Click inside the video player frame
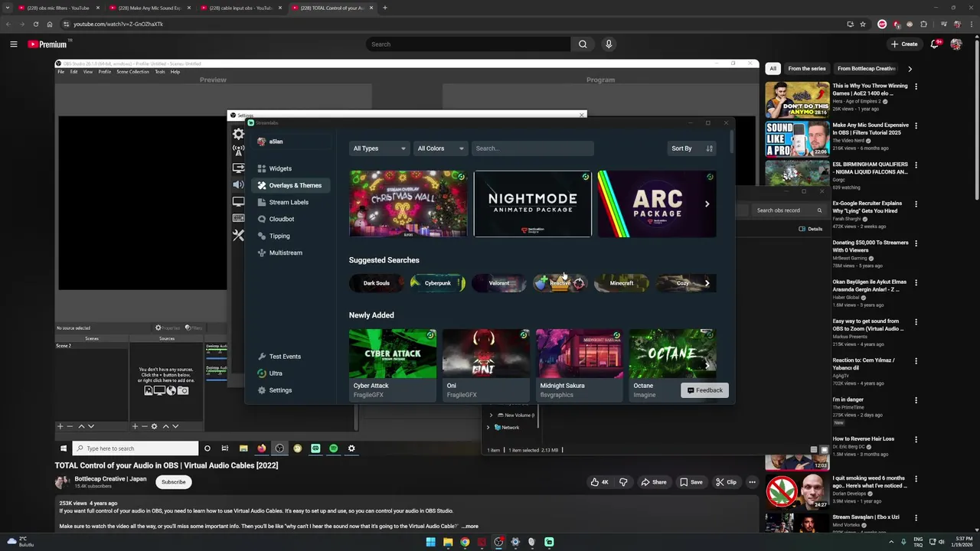 click(407, 258)
